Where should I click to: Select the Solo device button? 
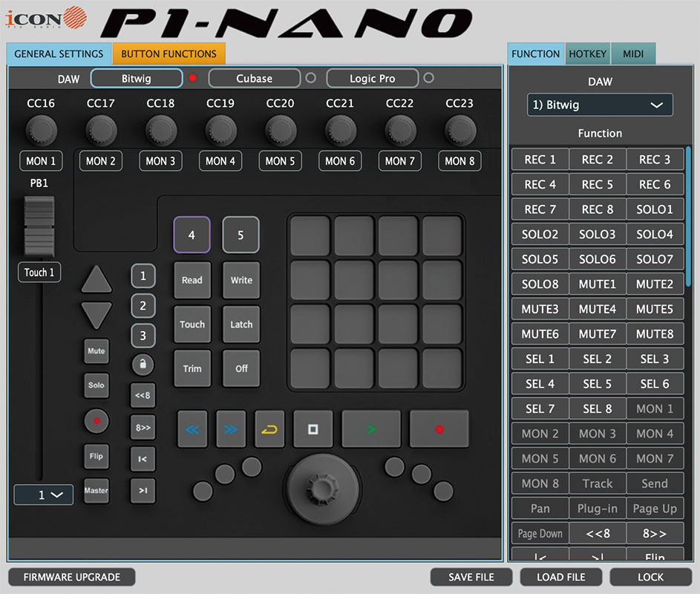click(97, 385)
